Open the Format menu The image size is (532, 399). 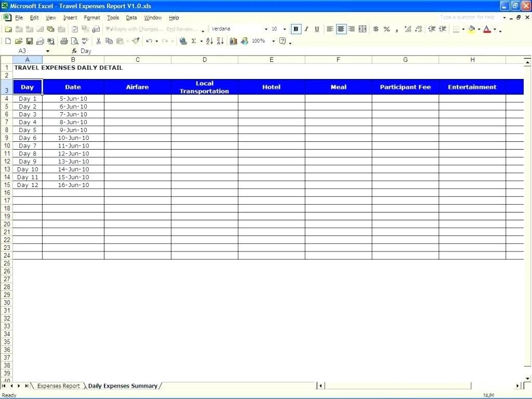coord(92,18)
